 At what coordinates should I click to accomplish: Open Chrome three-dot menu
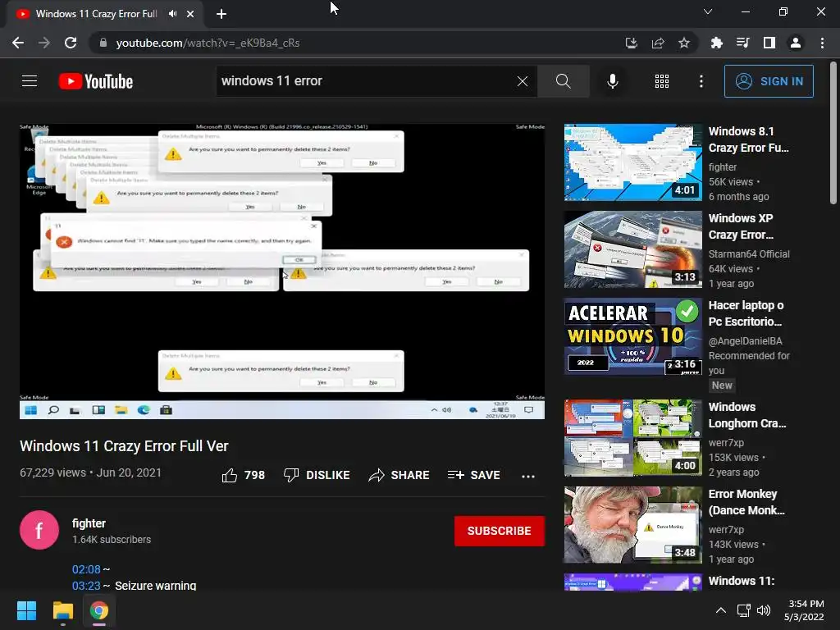pyautogui.click(x=822, y=43)
